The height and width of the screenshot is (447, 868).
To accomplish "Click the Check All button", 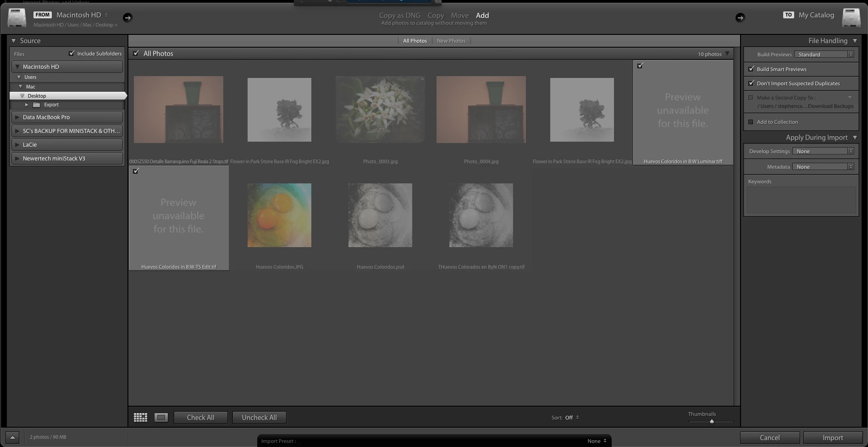I will coord(200,418).
